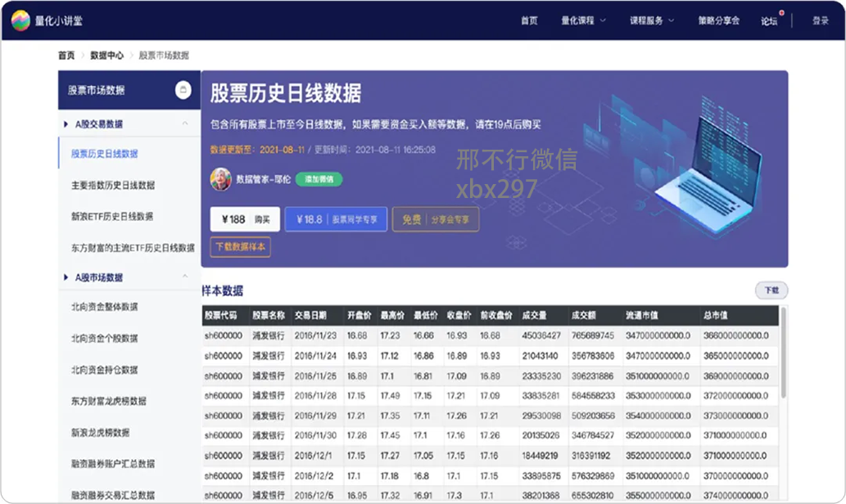Viewport: 846px width, 504px height.
Task: Open 策略分享会 in navigation
Action: click(719, 20)
